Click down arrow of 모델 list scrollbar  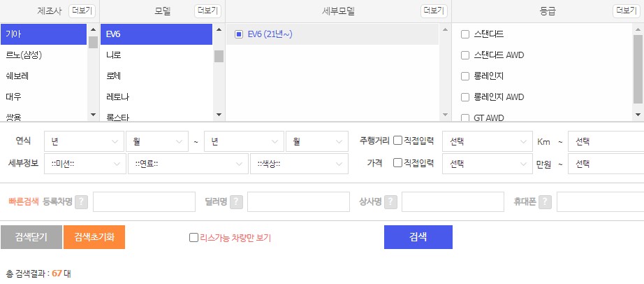[219, 115]
